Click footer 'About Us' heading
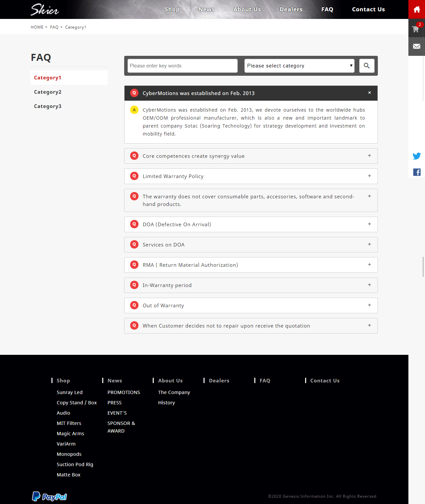 coord(170,380)
